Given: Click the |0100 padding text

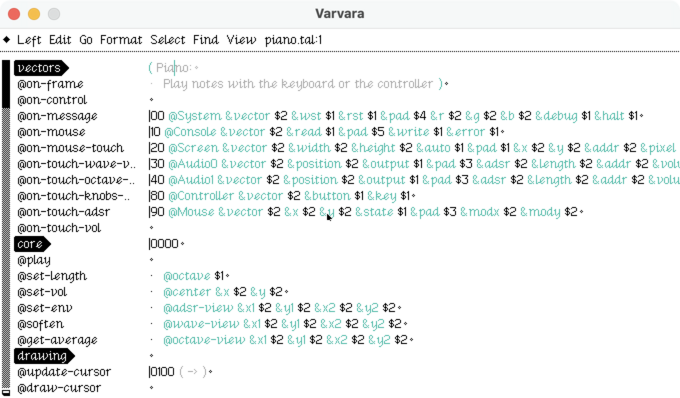Looking at the screenshot, I should click(x=161, y=372).
